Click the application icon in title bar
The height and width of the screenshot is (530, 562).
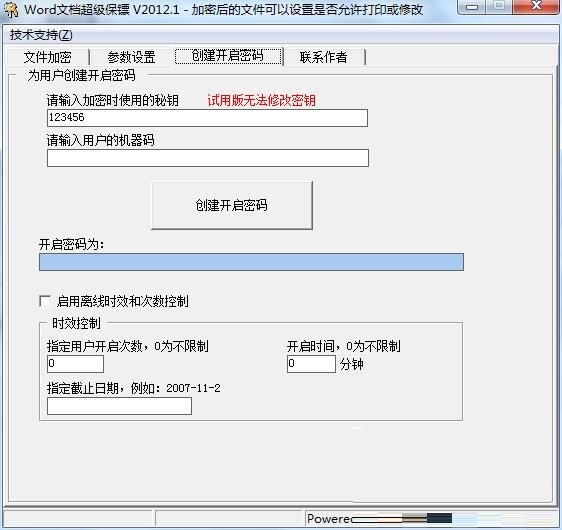pos(10,9)
